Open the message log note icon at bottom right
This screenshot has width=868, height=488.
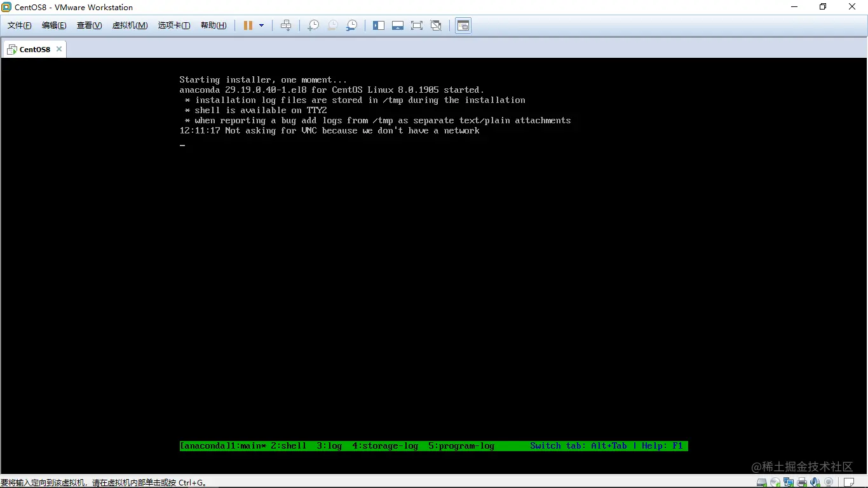click(848, 482)
